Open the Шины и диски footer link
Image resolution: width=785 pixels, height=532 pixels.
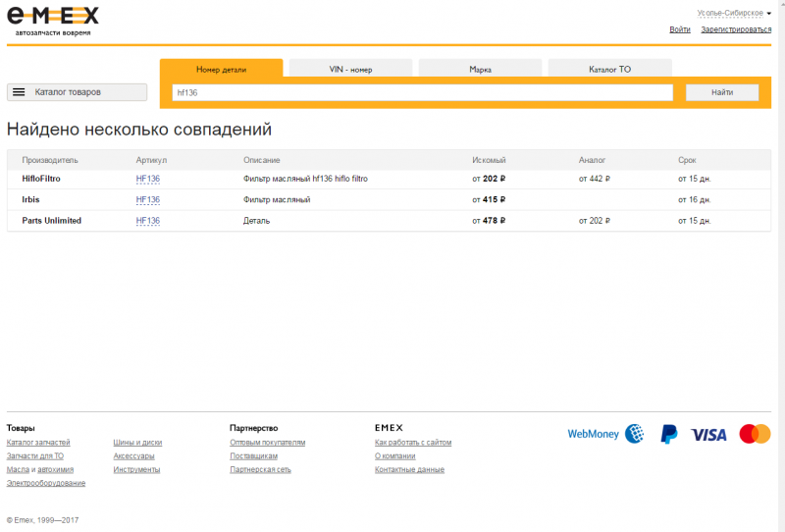(137, 443)
